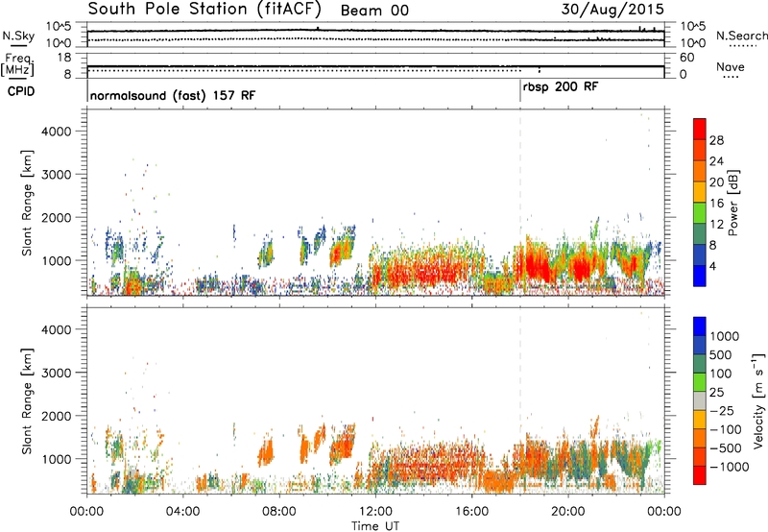Image resolution: width=768 pixels, height=532 pixels.
Task: Click the '-25' velocity colorbar label
Action: 723,410
